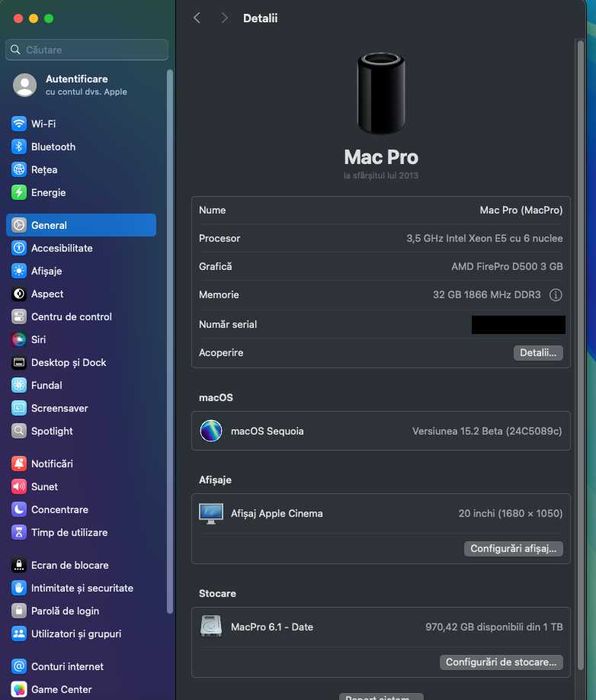Select the Concentrare moon icon
596x700 pixels.
(19, 509)
